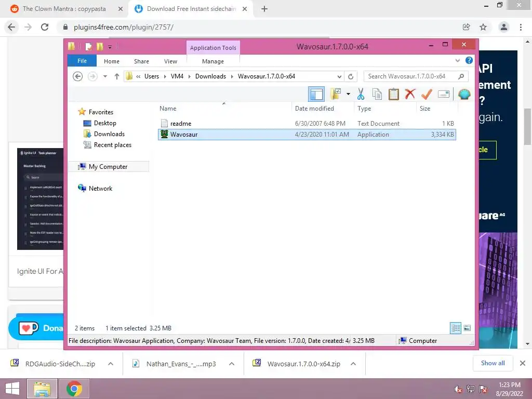Open Chrome three-dot menu
The height and width of the screenshot is (399, 532).
(521, 27)
